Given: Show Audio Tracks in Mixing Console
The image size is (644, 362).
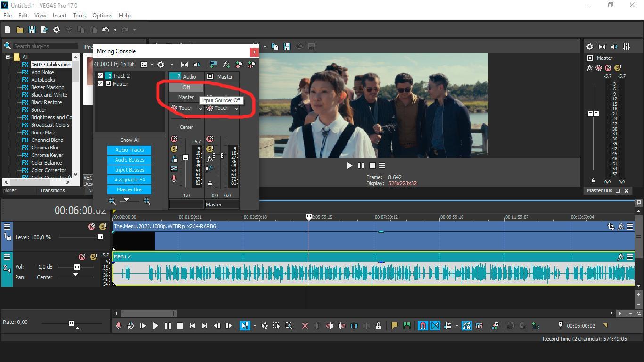Looking at the screenshot, I should point(130,150).
